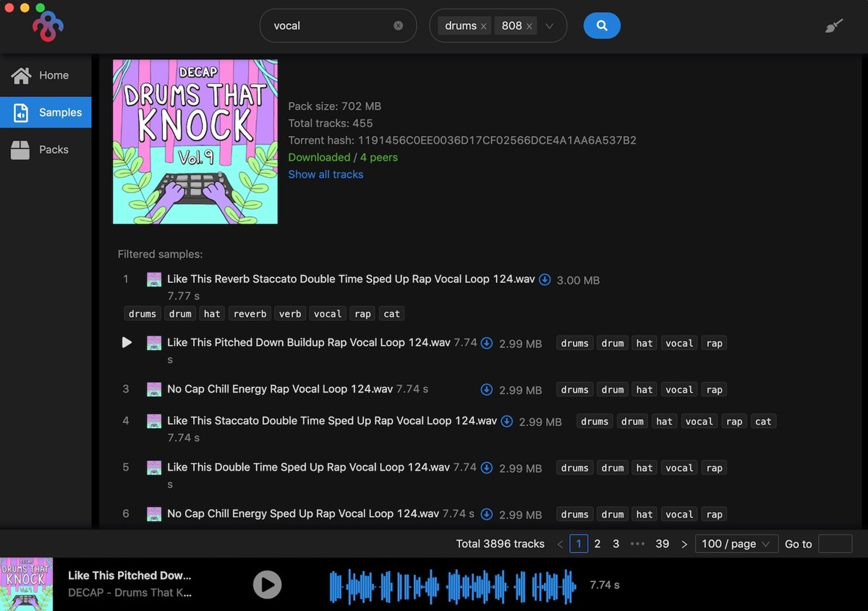Seek within the blue waveform
The width and height of the screenshot is (868, 611).
[x=453, y=585]
